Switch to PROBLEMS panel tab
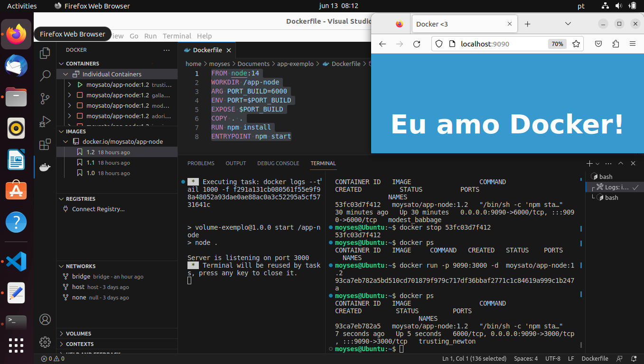The image size is (644, 364). [201, 163]
